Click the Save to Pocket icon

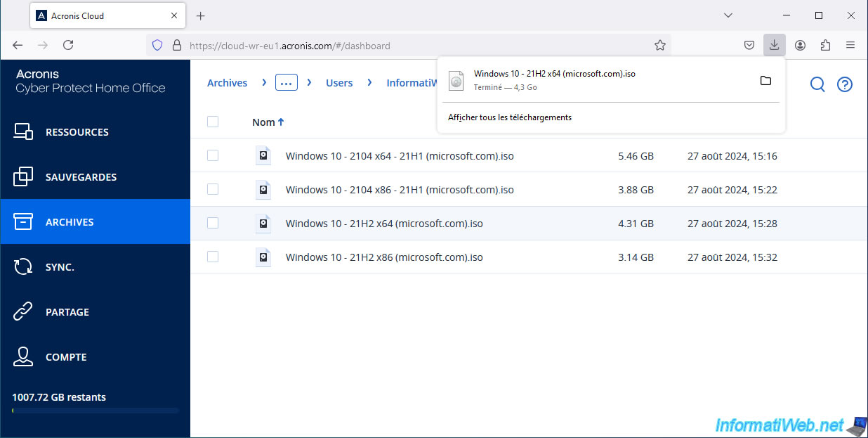[749, 45]
